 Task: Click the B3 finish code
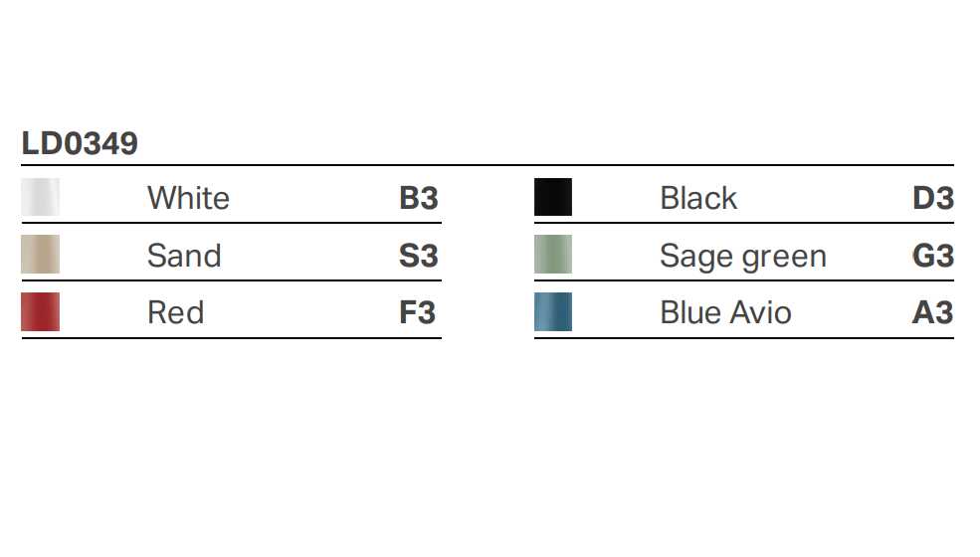[419, 198]
